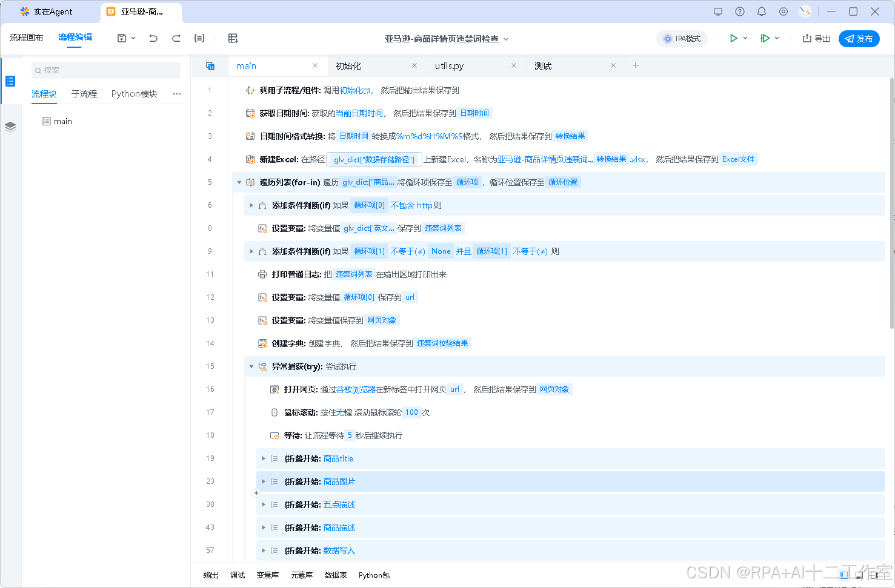
Task: Open the utils.py editor tab
Action: [449, 66]
